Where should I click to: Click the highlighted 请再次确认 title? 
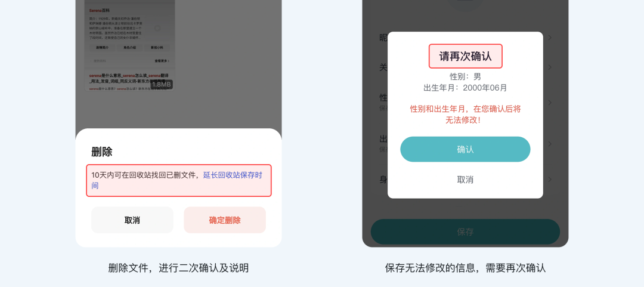pos(465,56)
